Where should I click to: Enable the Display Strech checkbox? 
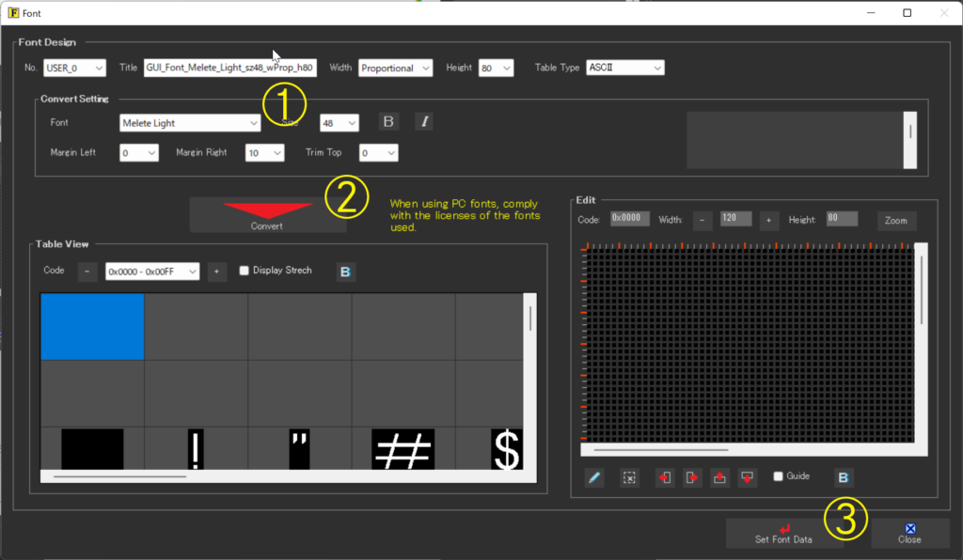(245, 271)
